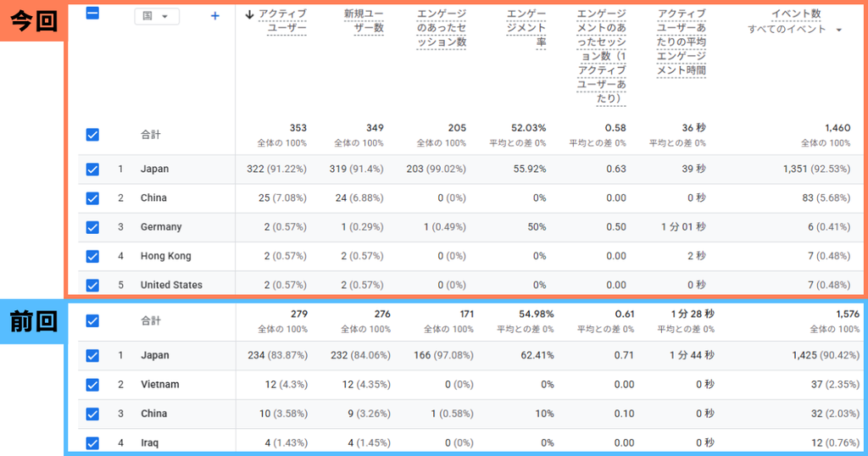Screen dimensions: 868x456
Task: Click the cell reading 6 (0.41%)
Action: click(x=829, y=227)
